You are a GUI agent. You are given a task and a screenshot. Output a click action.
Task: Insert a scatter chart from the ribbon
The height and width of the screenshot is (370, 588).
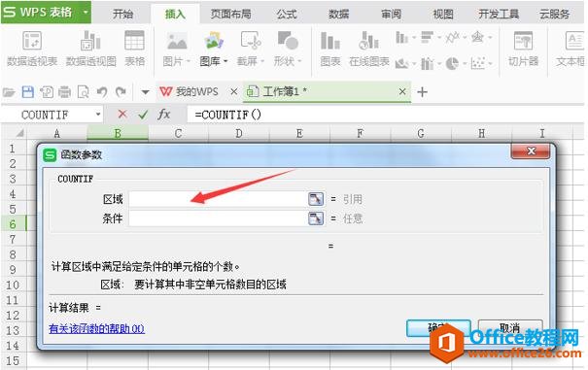point(478,63)
